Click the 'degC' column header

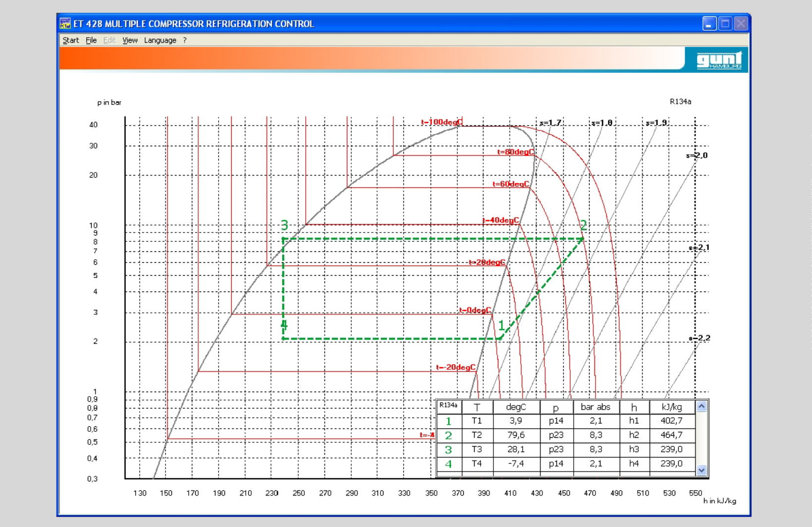coord(516,407)
